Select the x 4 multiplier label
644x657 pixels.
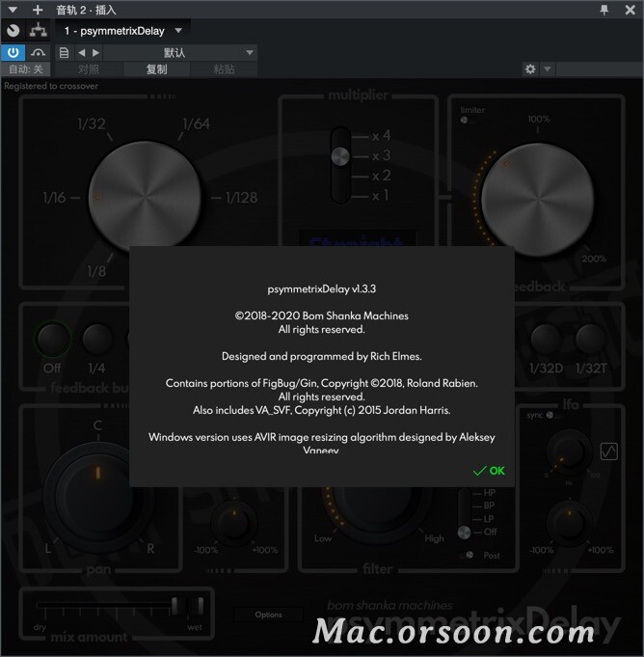coord(381,136)
